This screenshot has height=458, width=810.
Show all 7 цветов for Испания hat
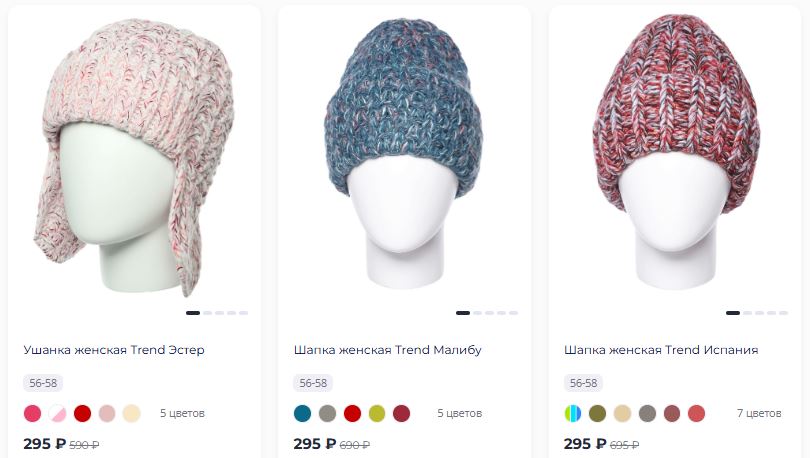[759, 414]
